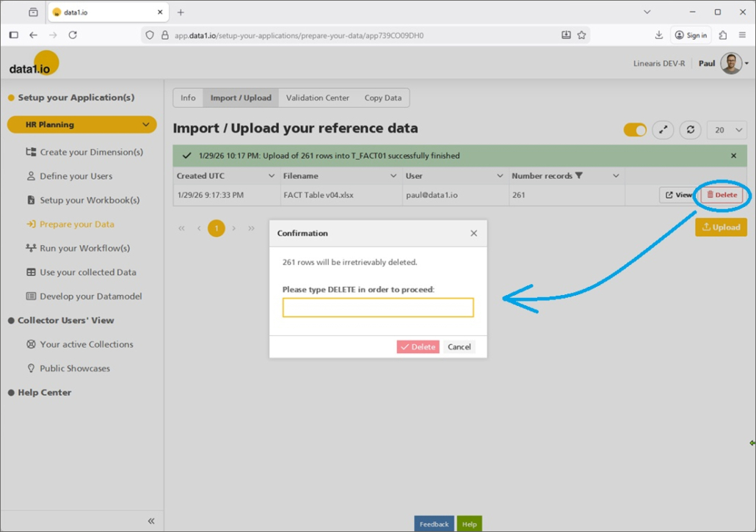
Task: Open Create your Dimension(s) in sidebar
Action: (x=91, y=152)
